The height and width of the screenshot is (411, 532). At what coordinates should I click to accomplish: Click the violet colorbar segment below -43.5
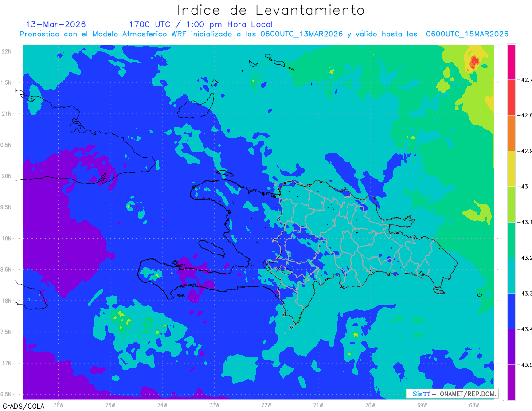(511, 382)
